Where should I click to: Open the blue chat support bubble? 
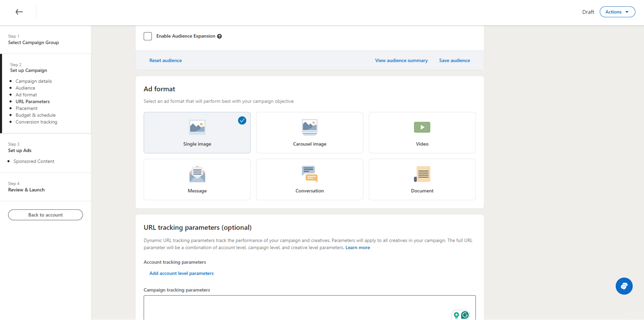pyautogui.click(x=624, y=286)
